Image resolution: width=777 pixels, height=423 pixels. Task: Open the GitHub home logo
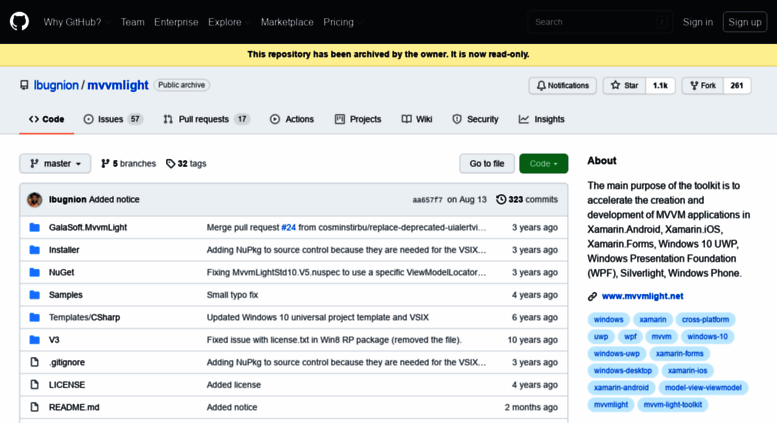tap(19, 22)
